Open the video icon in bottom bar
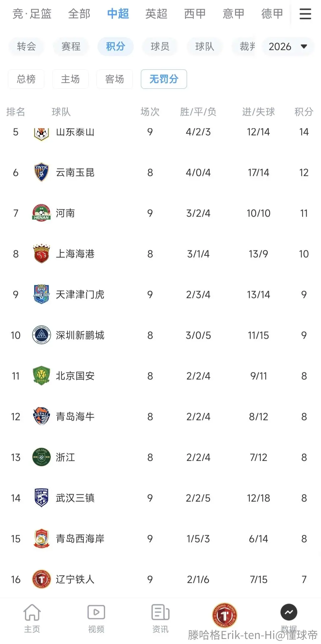Image resolution: width=321 pixels, height=644 pixels. pos(96,613)
